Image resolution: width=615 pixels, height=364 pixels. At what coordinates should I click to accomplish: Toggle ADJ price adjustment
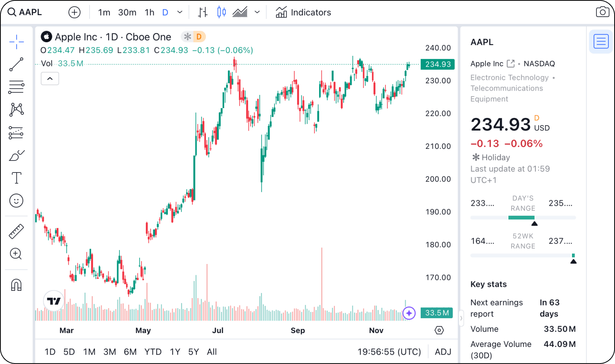click(x=443, y=352)
